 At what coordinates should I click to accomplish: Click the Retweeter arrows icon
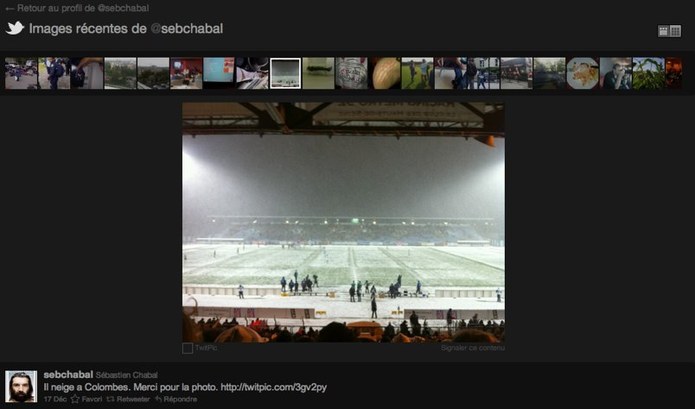[110, 399]
